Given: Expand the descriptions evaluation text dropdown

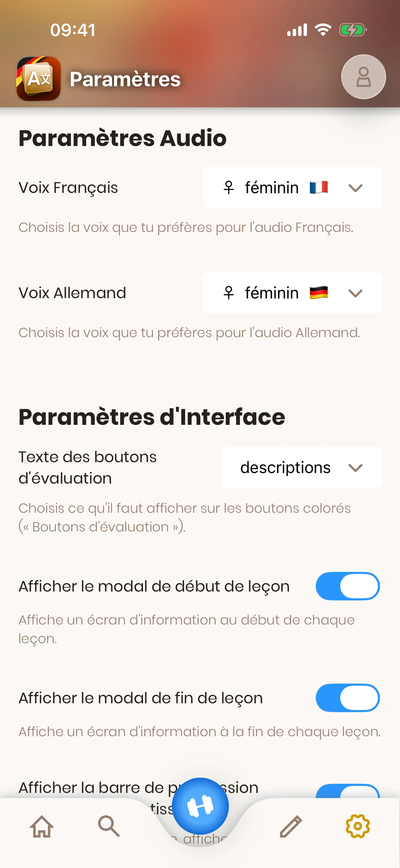Looking at the screenshot, I should pos(302,468).
